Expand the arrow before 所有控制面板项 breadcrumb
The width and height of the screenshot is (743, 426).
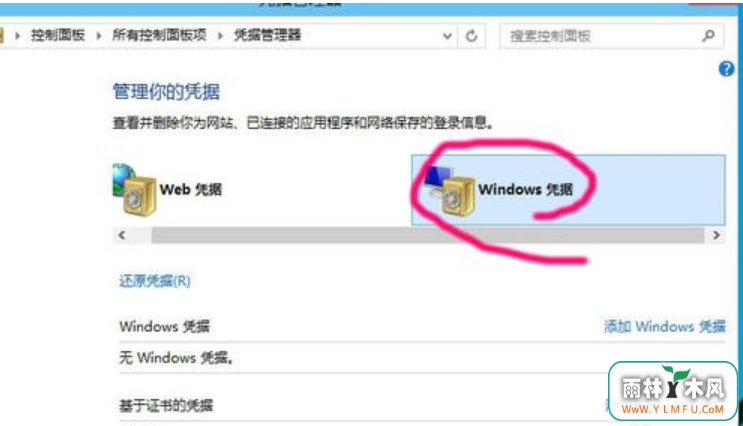pyautogui.click(x=99, y=35)
